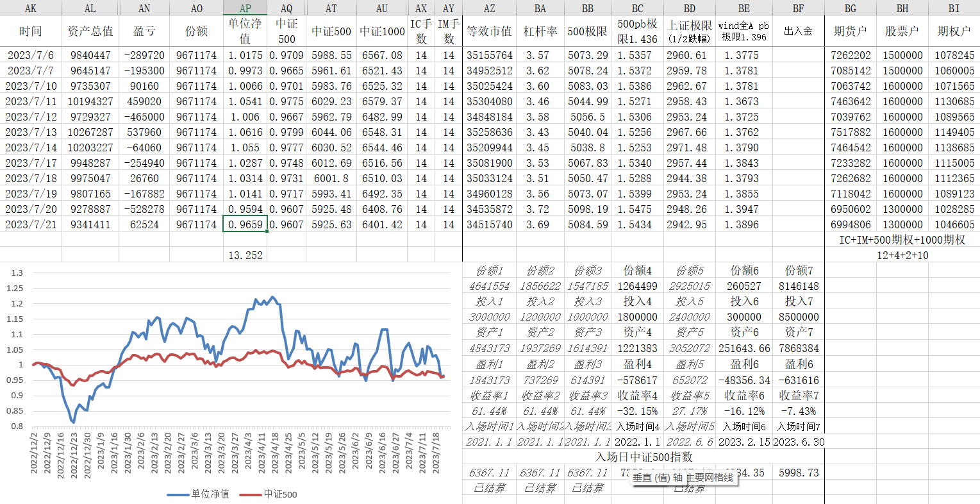
Task: Click the 份额7 label cell
Action: [799, 271]
